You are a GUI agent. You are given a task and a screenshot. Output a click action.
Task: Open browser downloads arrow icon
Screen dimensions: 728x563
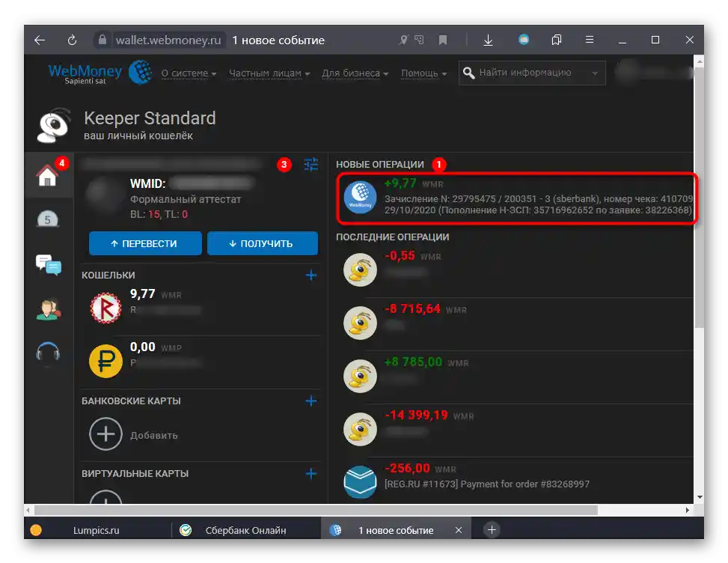[488, 40]
